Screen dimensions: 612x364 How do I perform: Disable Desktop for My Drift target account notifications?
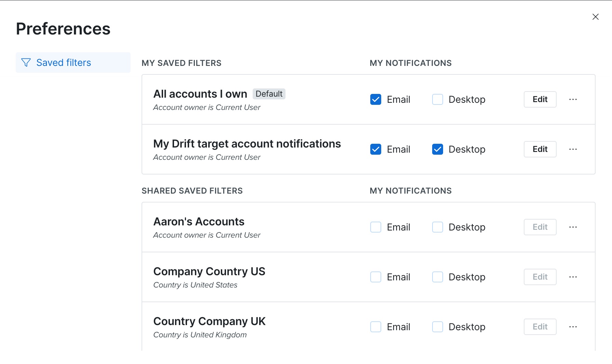(x=438, y=149)
